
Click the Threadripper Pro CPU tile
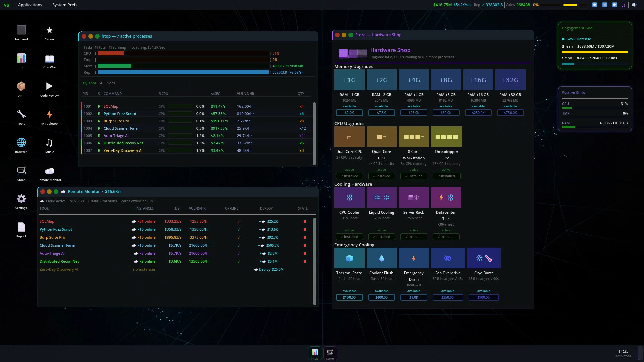pos(446,137)
